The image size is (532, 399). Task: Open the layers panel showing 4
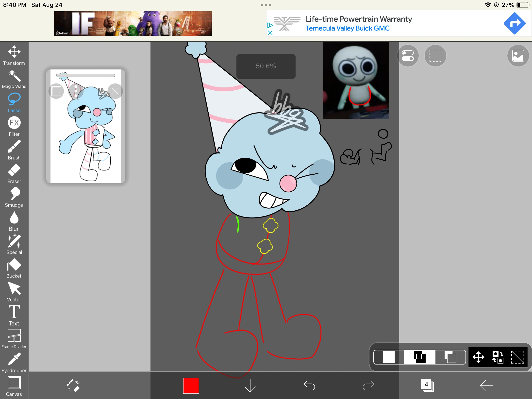coord(427,385)
